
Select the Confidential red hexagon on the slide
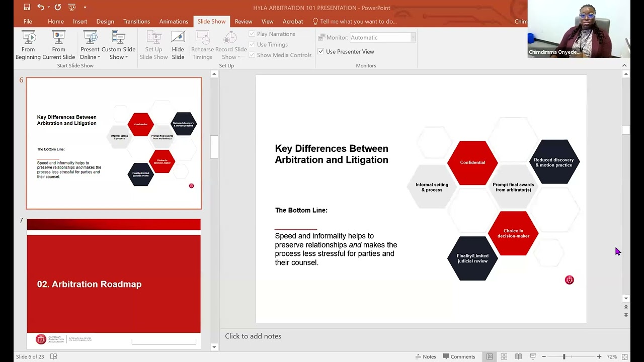click(472, 162)
